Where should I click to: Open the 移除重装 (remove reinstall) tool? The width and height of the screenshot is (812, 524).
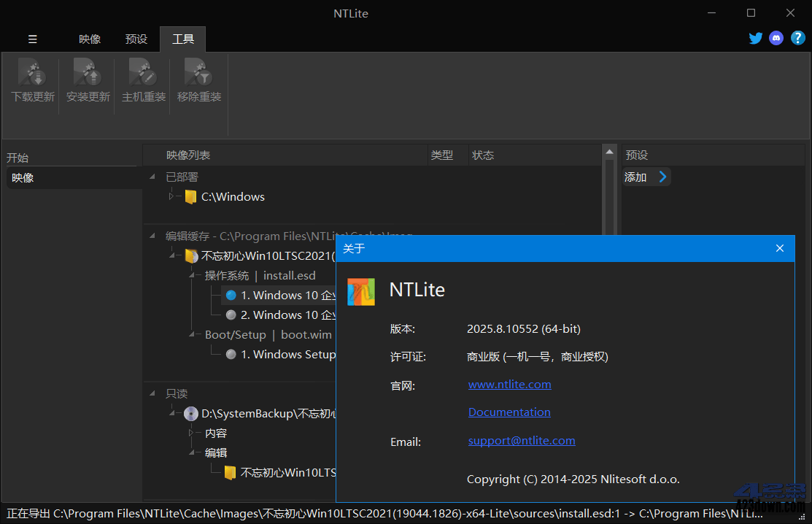pos(198,80)
